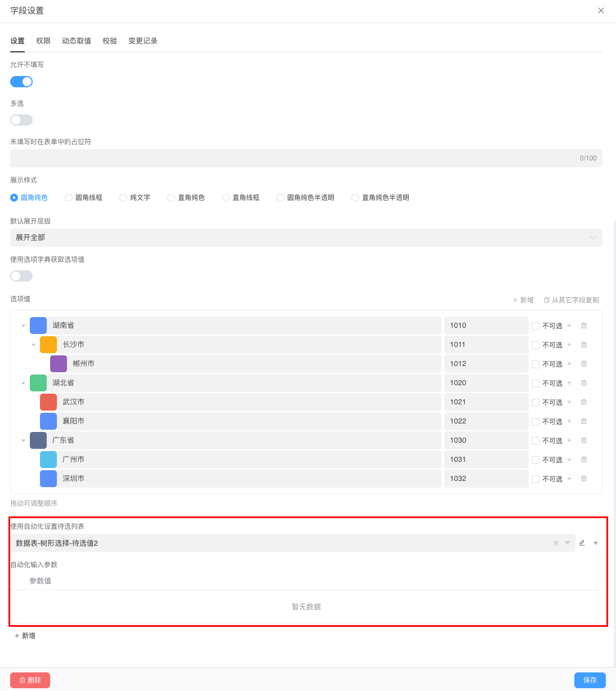This screenshot has width=616, height=691.
Task: Switch to the 权限 tab
Action: coord(43,41)
